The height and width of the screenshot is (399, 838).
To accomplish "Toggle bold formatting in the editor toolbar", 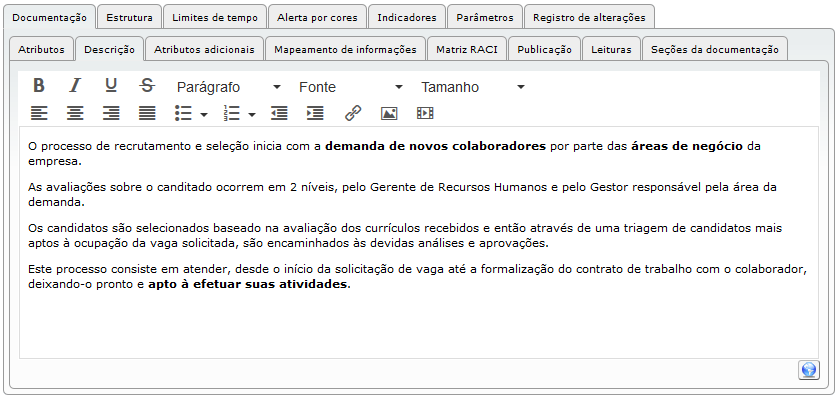I will (38, 85).
